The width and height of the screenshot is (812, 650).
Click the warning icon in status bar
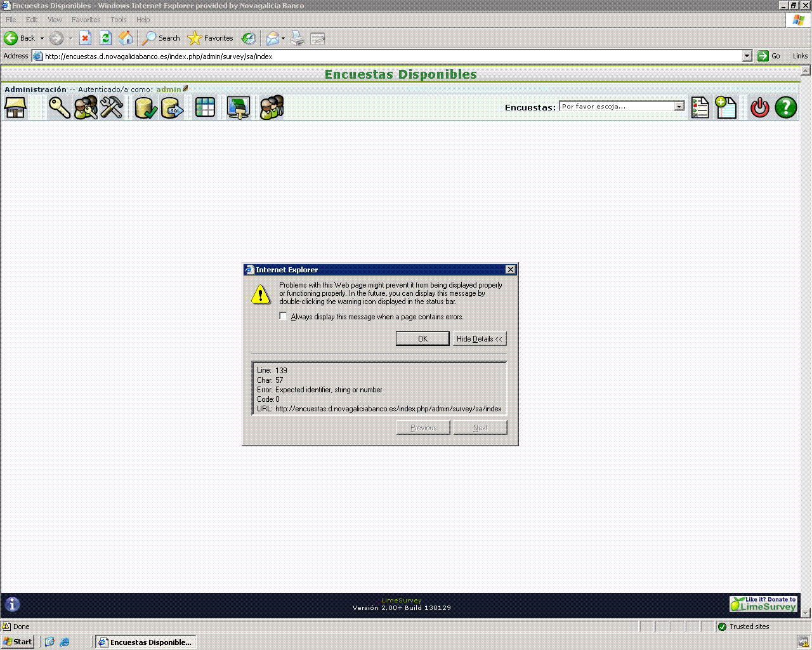[x=6, y=627]
